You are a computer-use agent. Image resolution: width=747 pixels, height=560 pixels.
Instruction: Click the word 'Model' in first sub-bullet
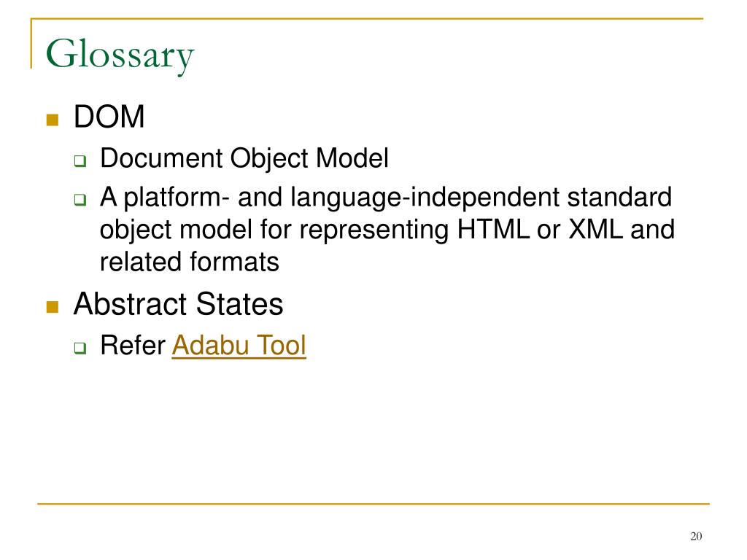click(352, 158)
